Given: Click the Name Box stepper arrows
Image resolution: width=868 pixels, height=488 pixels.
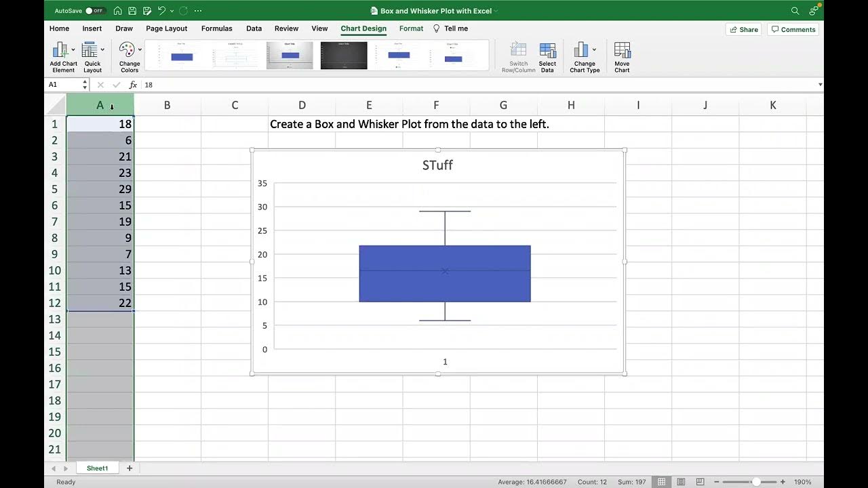Looking at the screenshot, I should pyautogui.click(x=85, y=85).
